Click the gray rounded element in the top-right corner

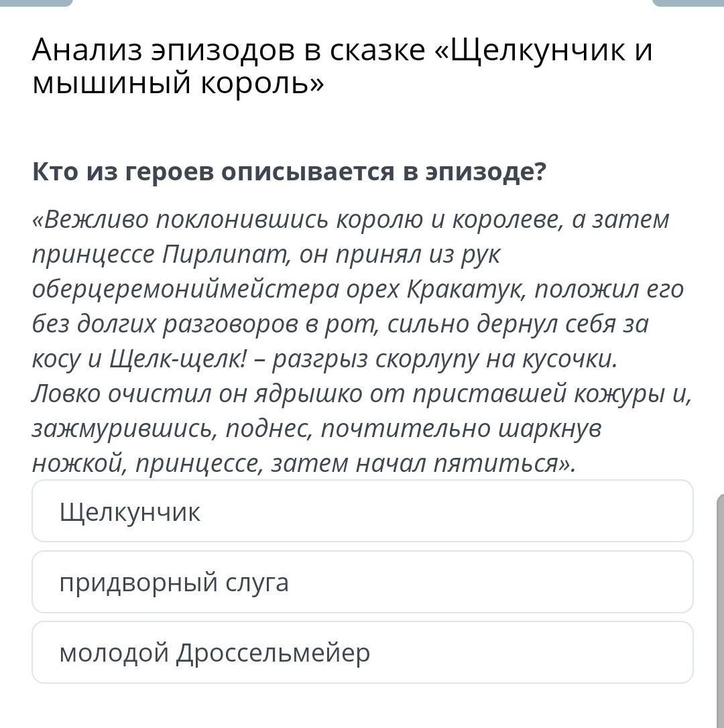tap(688, 3)
